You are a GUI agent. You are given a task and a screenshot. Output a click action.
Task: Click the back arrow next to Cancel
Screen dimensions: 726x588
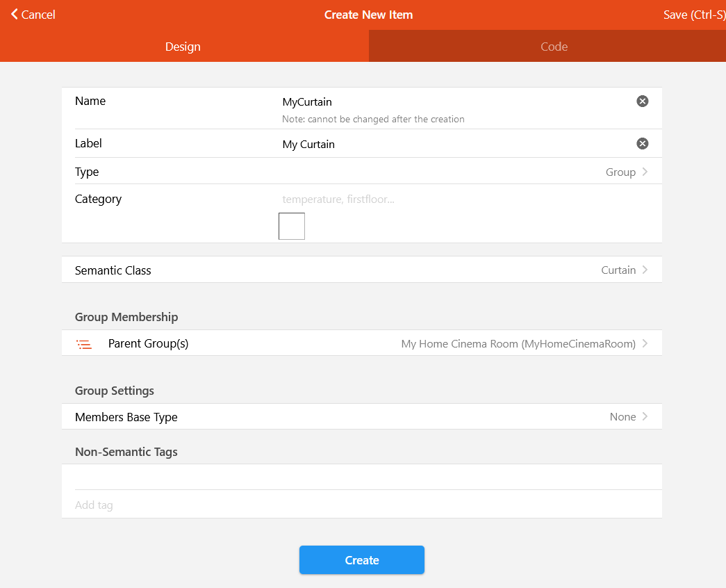(x=15, y=15)
